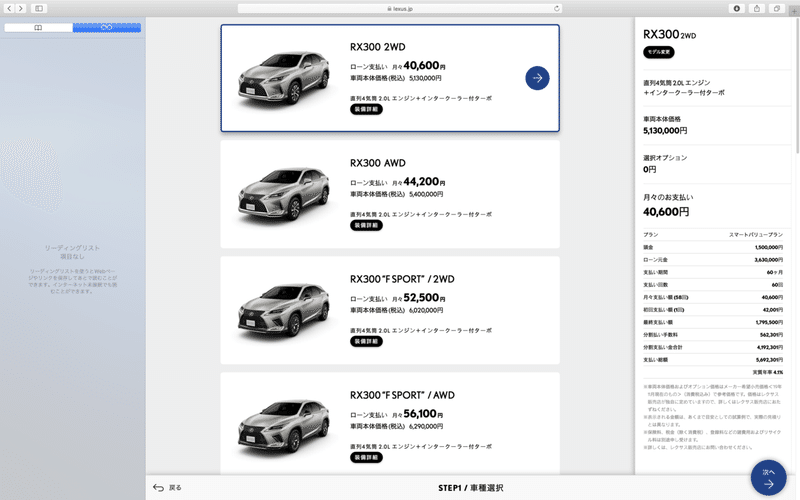Toggle the Safari sidebar button

[39, 8]
